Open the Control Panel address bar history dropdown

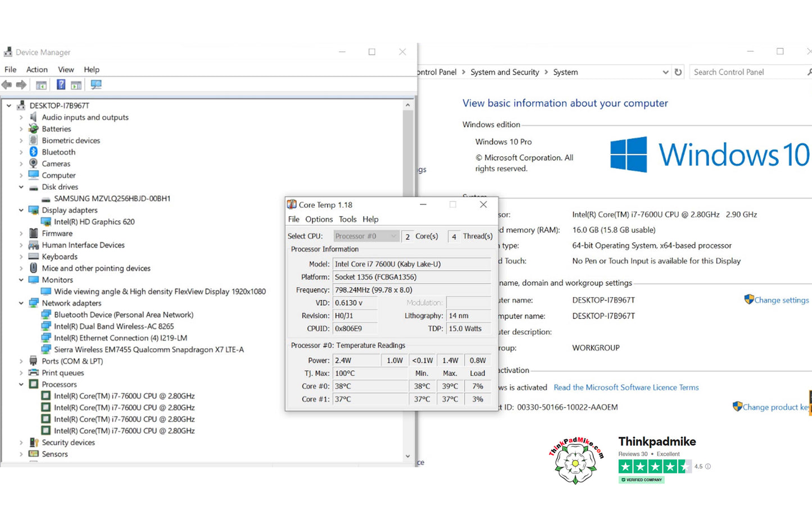click(x=665, y=72)
